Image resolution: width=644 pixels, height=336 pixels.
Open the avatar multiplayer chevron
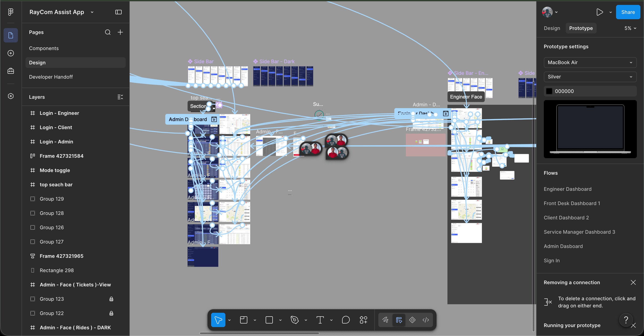[x=556, y=12]
